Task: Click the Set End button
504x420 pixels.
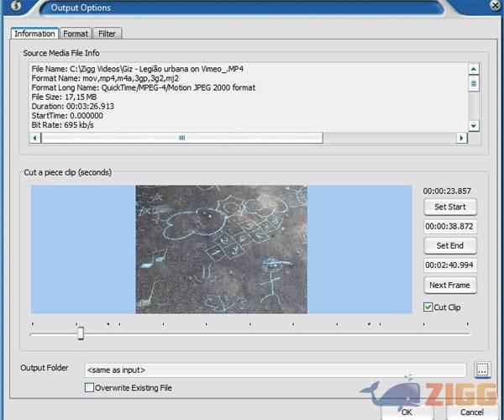Action: click(x=450, y=246)
